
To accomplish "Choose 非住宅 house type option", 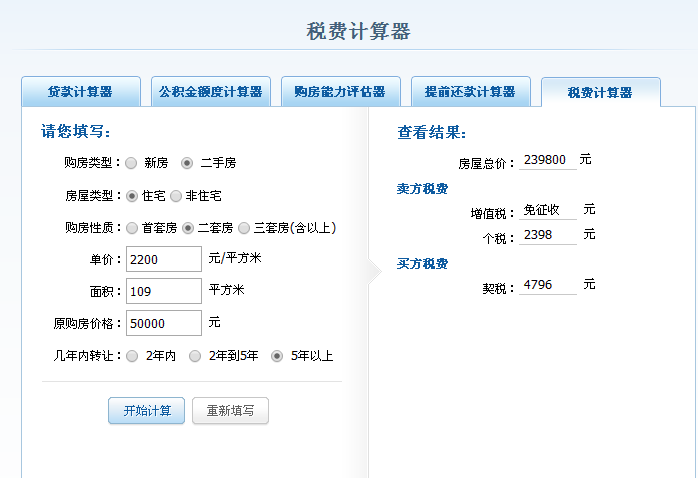I will click(176, 196).
